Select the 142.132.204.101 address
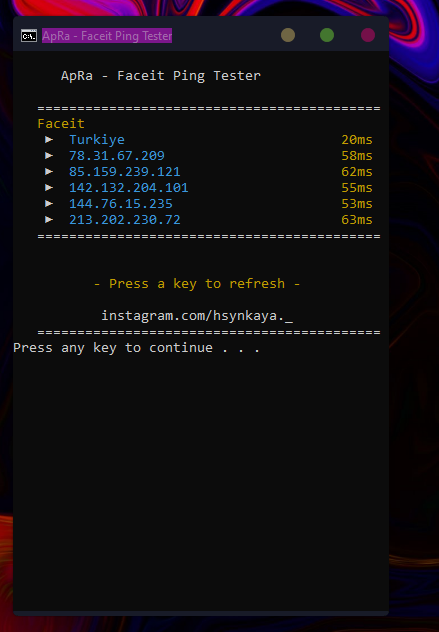Screen dimensions: 439x632 coord(129,188)
